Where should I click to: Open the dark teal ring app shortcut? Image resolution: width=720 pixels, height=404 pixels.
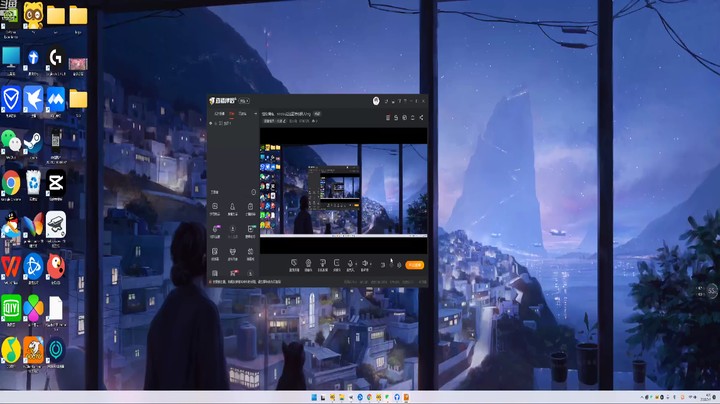[56, 349]
